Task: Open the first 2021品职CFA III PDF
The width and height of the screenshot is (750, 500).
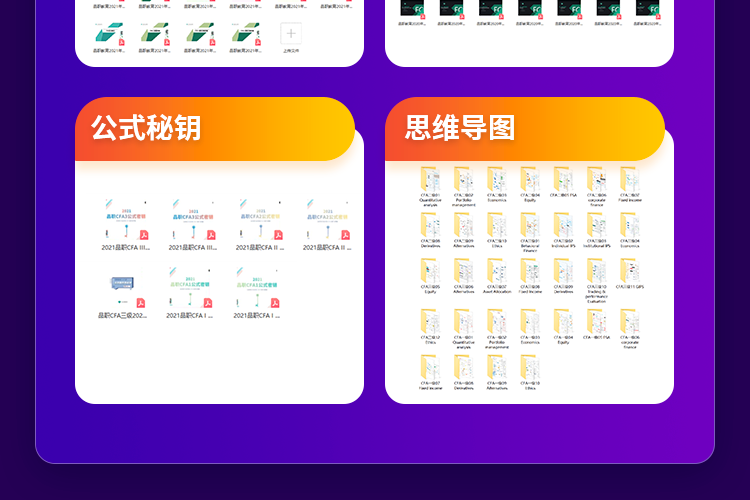Action: (124, 223)
